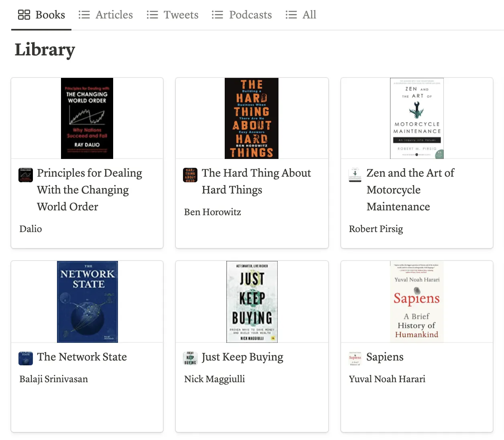Open the Just Keep Buying cover image

tap(252, 301)
